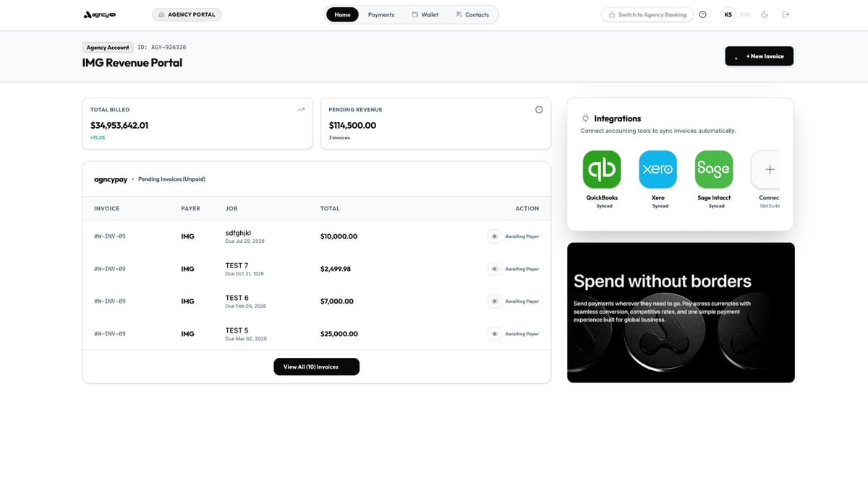This screenshot has height=488, width=868.
Task: Click the job name sdfghjkl
Action: (238, 233)
